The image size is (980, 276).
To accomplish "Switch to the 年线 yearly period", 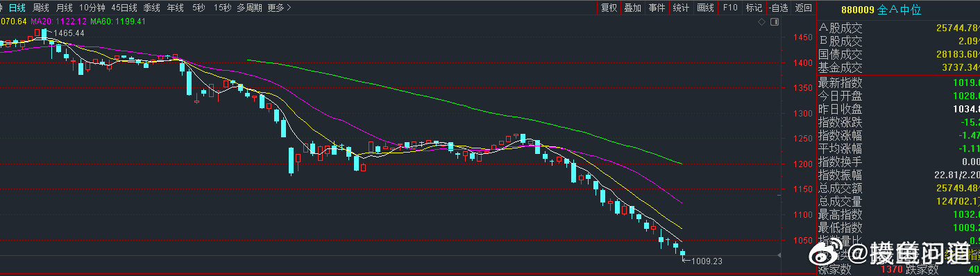I will 176,8.
